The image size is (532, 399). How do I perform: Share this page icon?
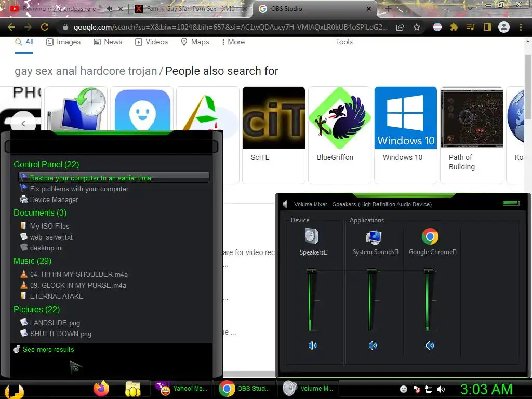pos(400,27)
